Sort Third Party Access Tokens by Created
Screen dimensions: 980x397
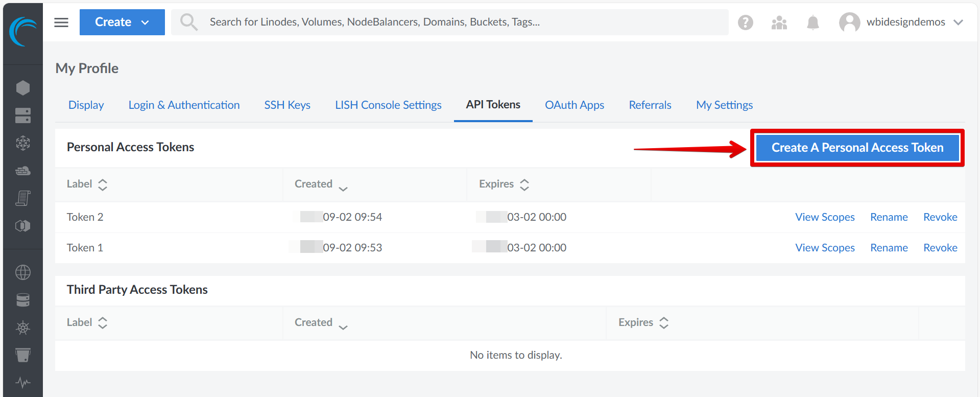click(321, 323)
